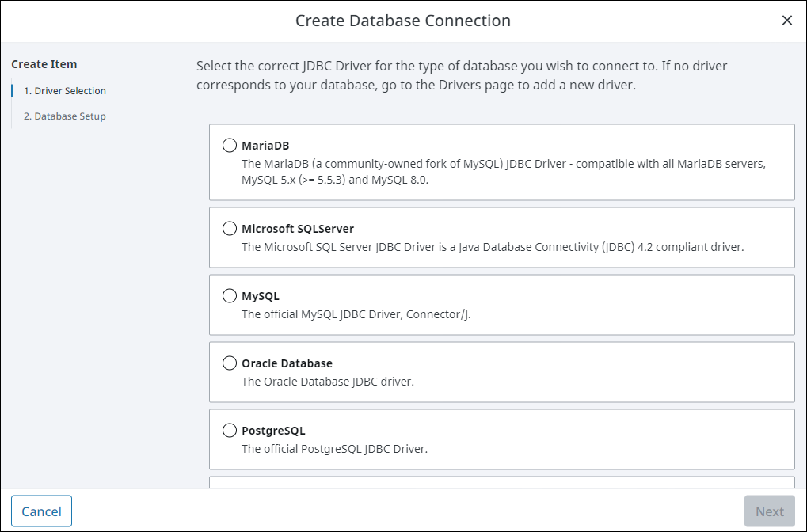Click 'The Oracle Database JDBC driver.' text
807x532 pixels.
click(328, 382)
